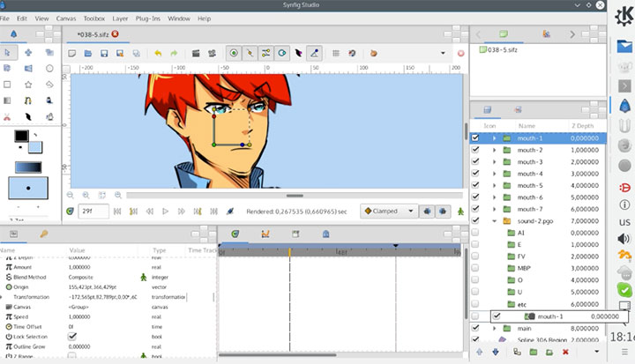Enable the A1 layer checkbox

point(477,233)
